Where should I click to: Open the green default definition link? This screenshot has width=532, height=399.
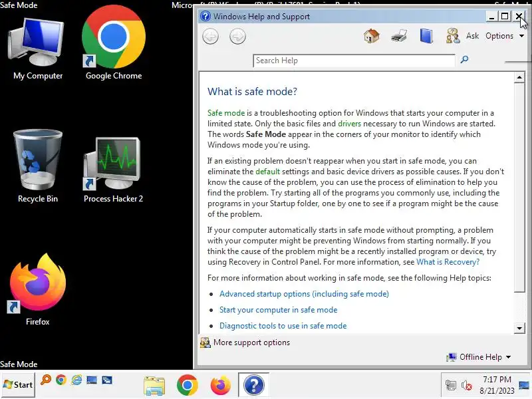tap(268, 172)
